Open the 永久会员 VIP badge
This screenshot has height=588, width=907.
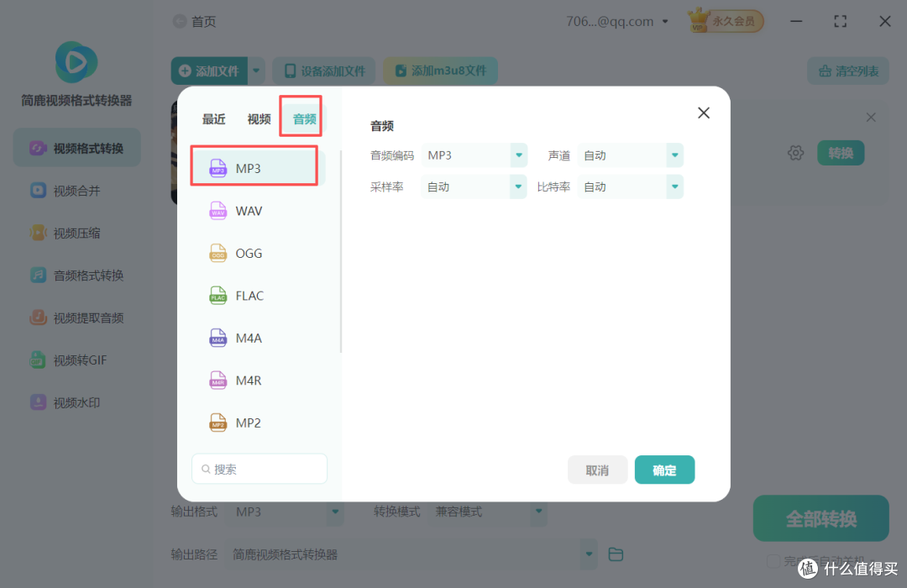tap(726, 21)
